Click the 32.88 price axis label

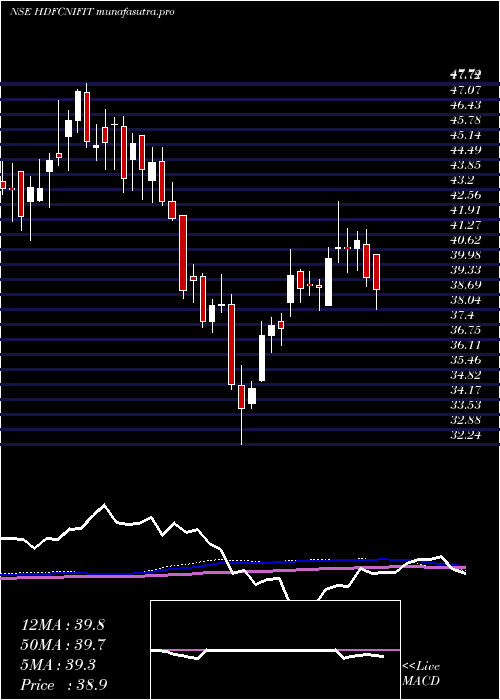(466, 420)
